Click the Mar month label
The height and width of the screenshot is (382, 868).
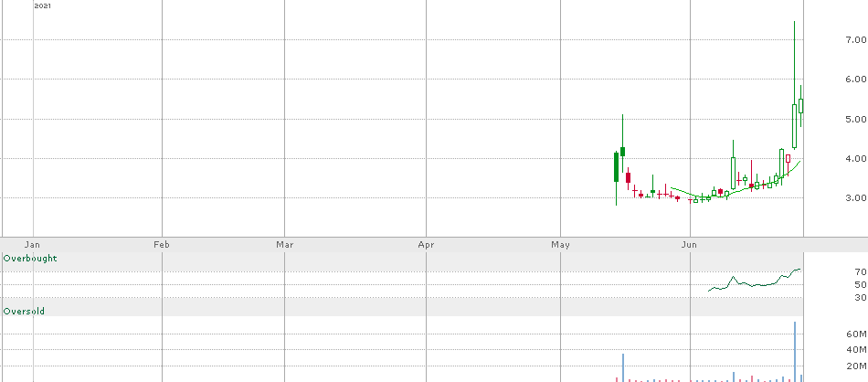click(x=284, y=245)
